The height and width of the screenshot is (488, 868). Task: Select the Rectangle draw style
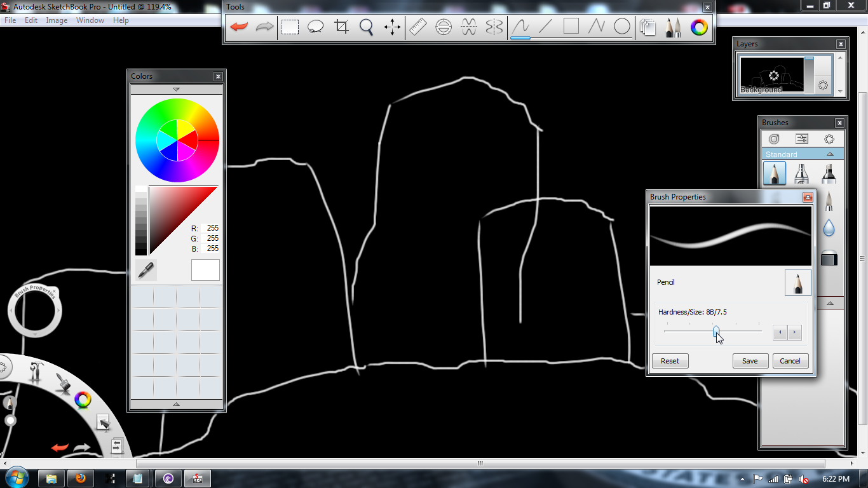571,26
